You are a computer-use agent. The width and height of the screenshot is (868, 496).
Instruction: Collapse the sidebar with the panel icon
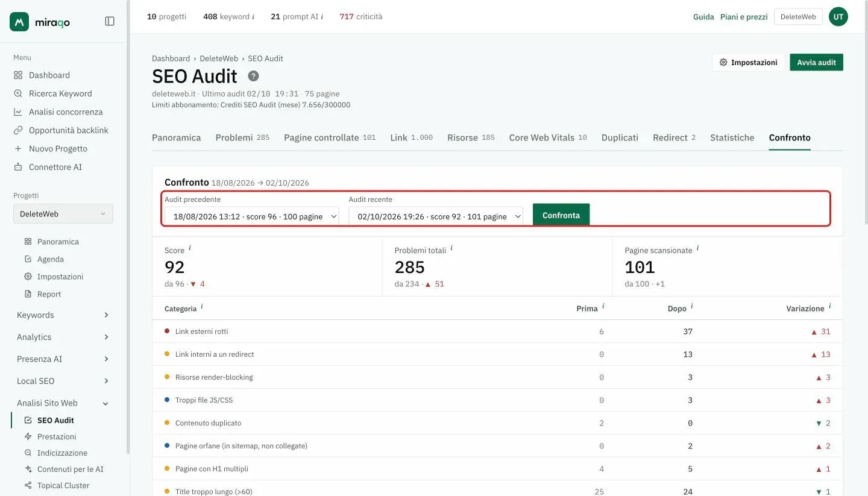point(110,21)
